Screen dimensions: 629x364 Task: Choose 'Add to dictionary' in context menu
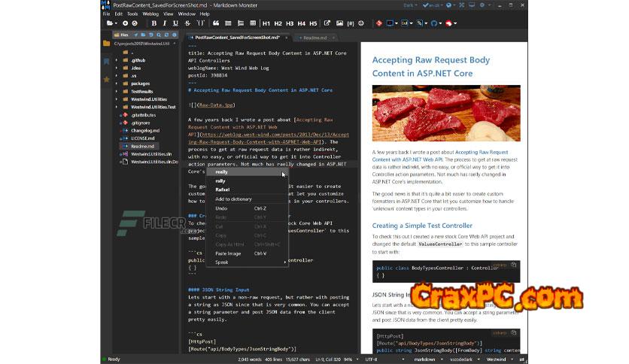click(233, 199)
